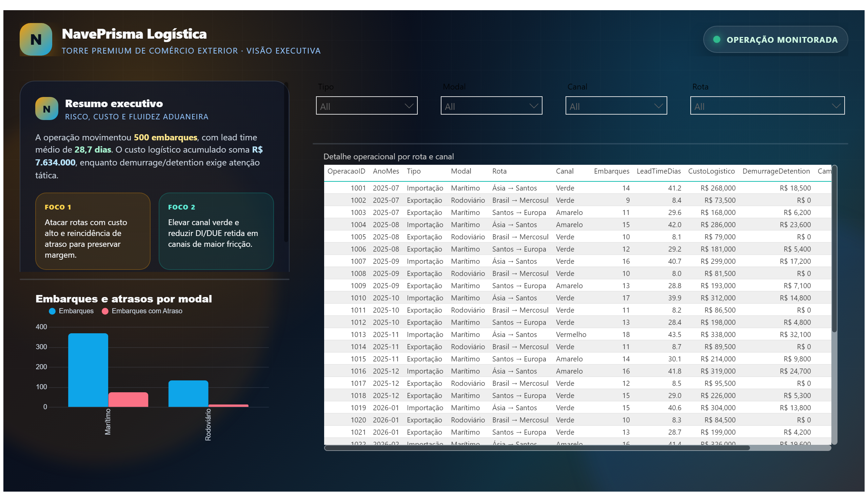This screenshot has height=495, width=868.
Task: Open the Modal filter dropdown
Action: click(x=491, y=106)
